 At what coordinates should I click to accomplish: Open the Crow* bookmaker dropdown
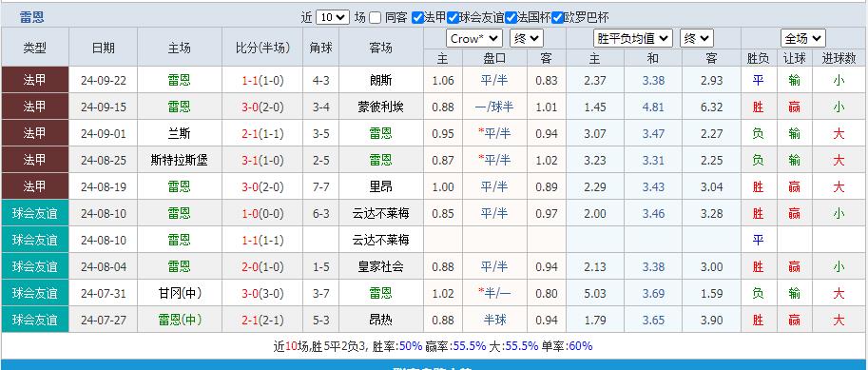(x=474, y=38)
